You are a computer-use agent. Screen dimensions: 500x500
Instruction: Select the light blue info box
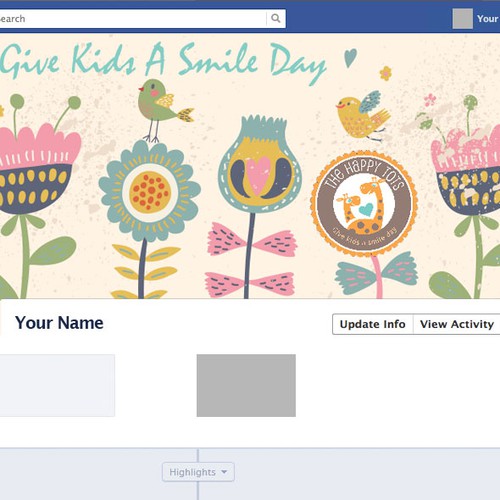[x=57, y=385]
